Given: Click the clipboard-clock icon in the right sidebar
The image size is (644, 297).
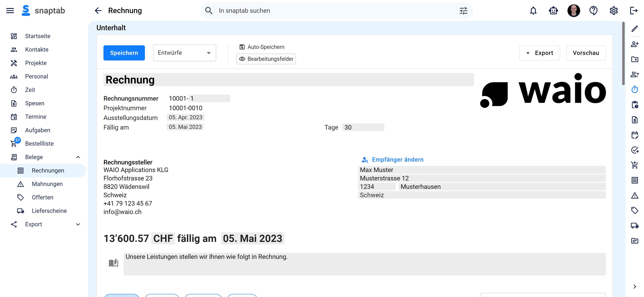Looking at the screenshot, I should [635, 104].
